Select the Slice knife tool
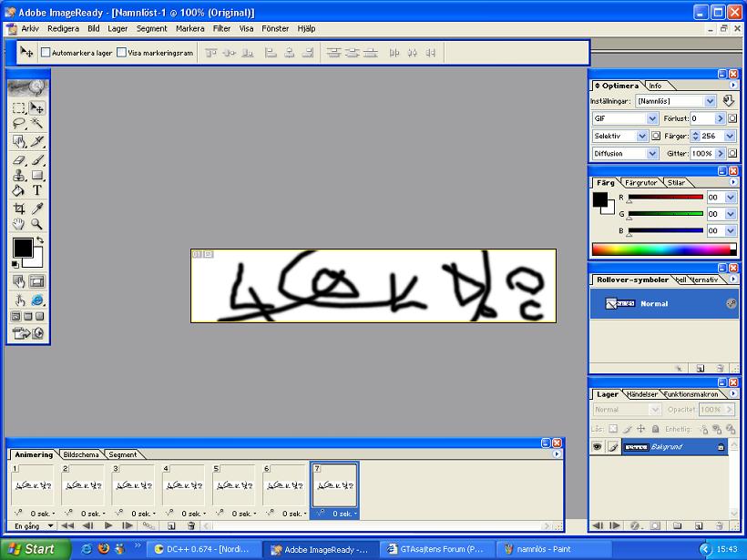This screenshot has height=560, width=747. pos(36,141)
